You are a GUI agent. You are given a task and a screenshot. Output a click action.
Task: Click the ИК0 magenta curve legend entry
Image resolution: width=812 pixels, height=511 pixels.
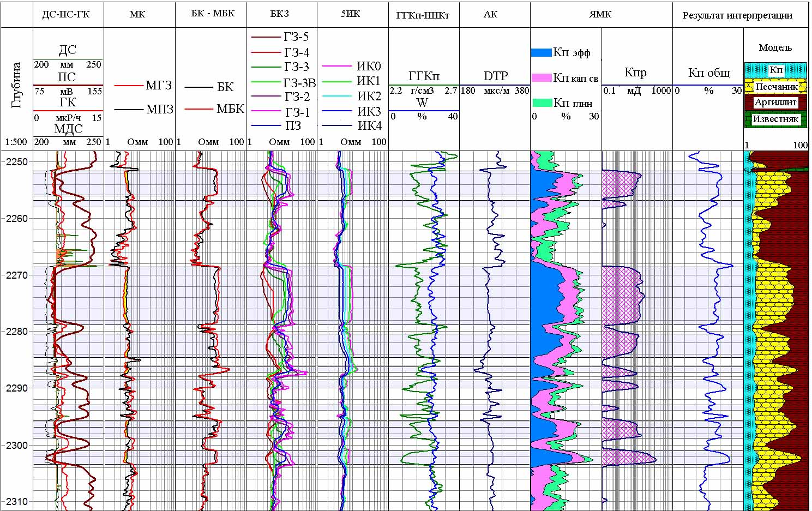[351, 66]
